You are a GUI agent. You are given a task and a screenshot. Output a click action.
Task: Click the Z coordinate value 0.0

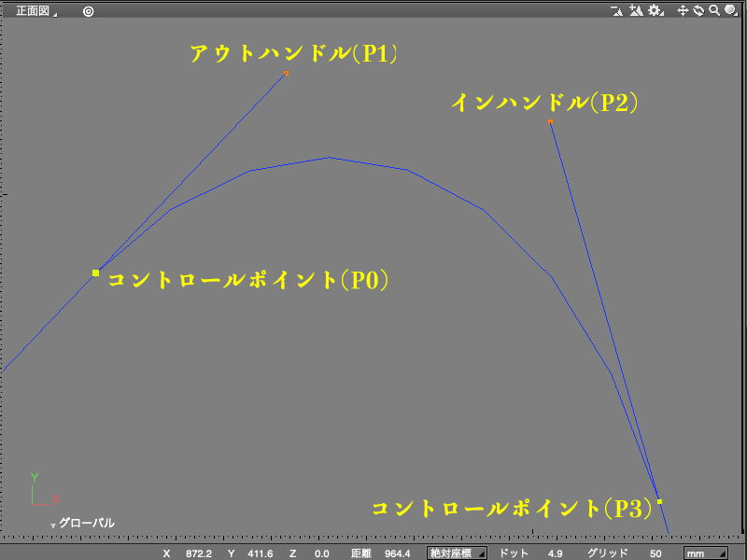pyautogui.click(x=321, y=553)
